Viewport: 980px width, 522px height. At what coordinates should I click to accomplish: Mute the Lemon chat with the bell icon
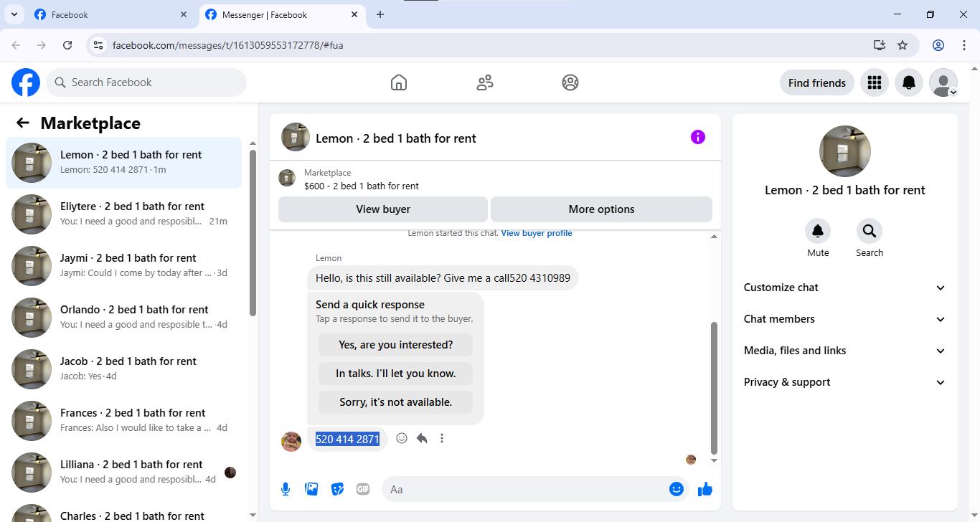coord(818,231)
